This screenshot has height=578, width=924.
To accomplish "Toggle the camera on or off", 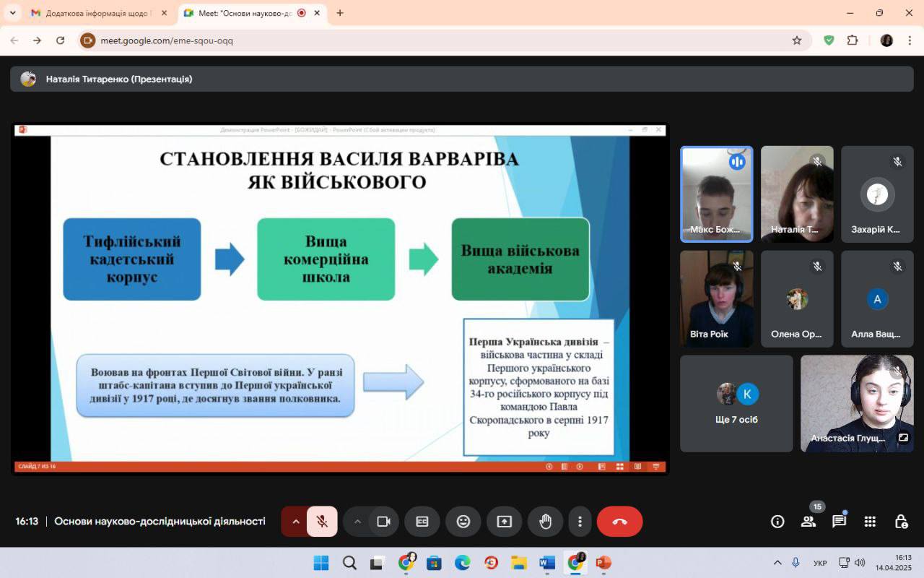I will [384, 522].
